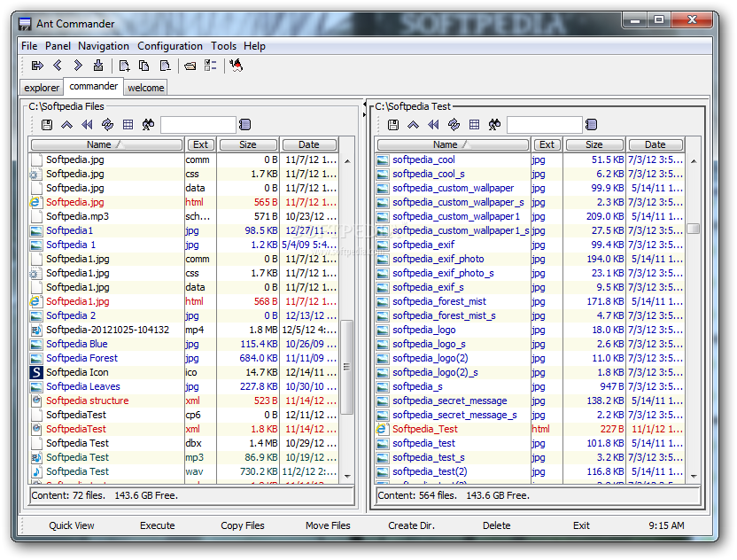Click the new file (plus) icon
This screenshot has height=560, width=737.
(125, 66)
